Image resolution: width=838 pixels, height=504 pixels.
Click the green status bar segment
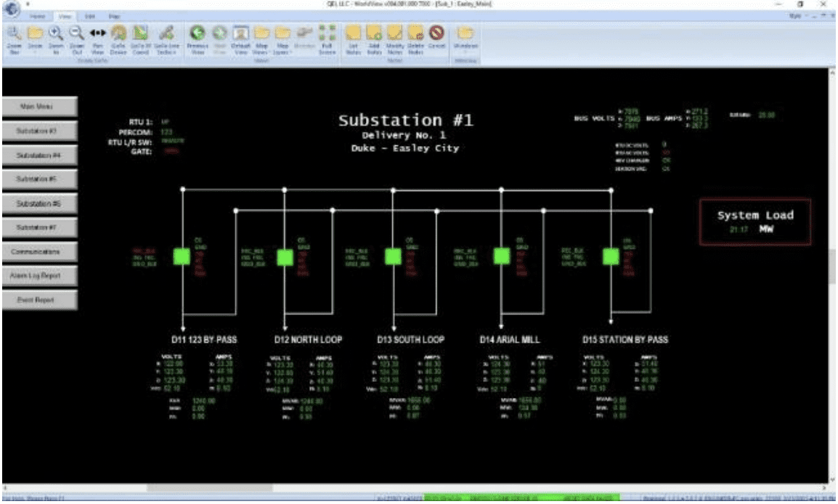pyautogui.click(x=521, y=498)
